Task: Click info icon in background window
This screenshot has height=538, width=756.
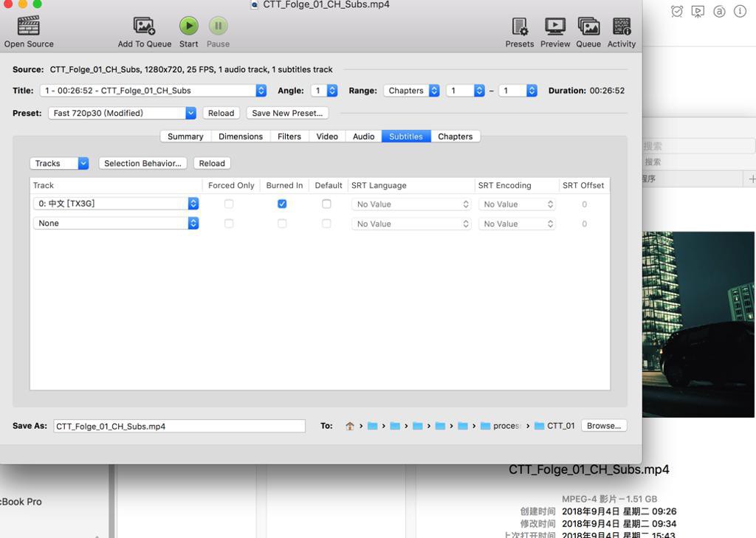Action: (740, 11)
